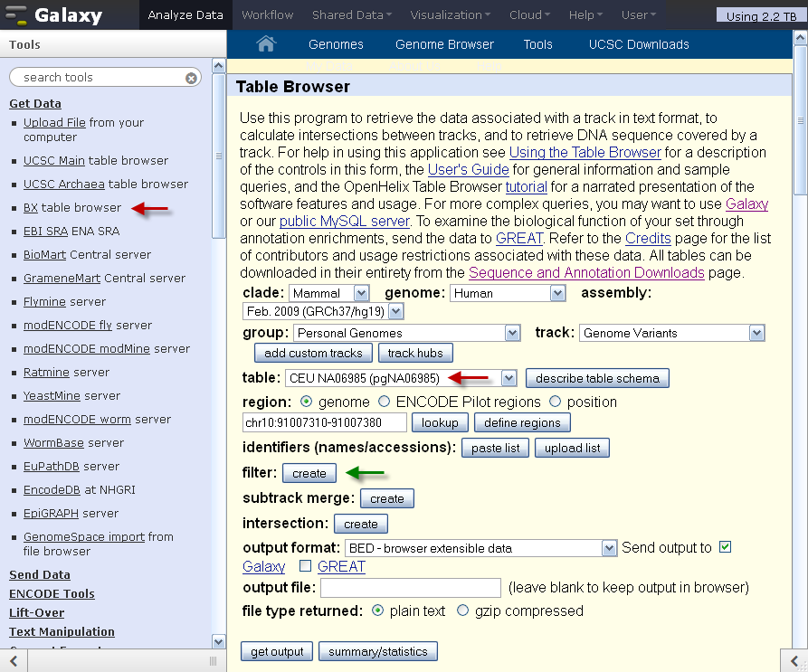Select the position region radio button

tap(555, 402)
